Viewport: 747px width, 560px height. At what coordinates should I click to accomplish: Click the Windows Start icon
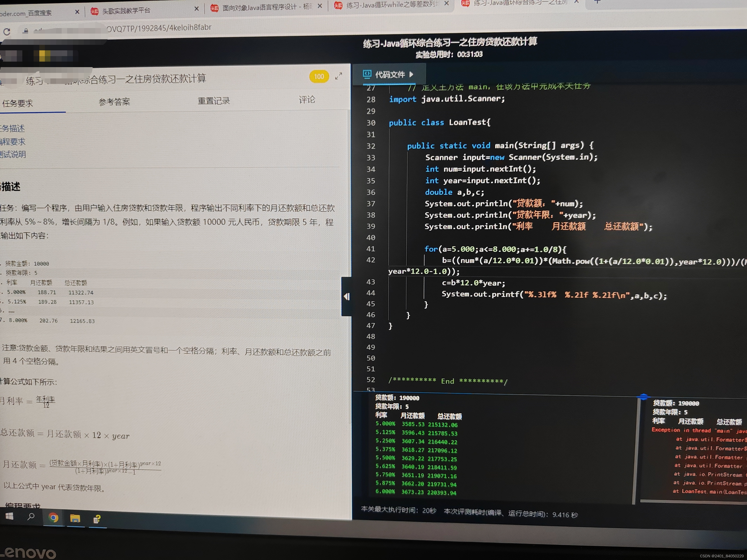9,516
